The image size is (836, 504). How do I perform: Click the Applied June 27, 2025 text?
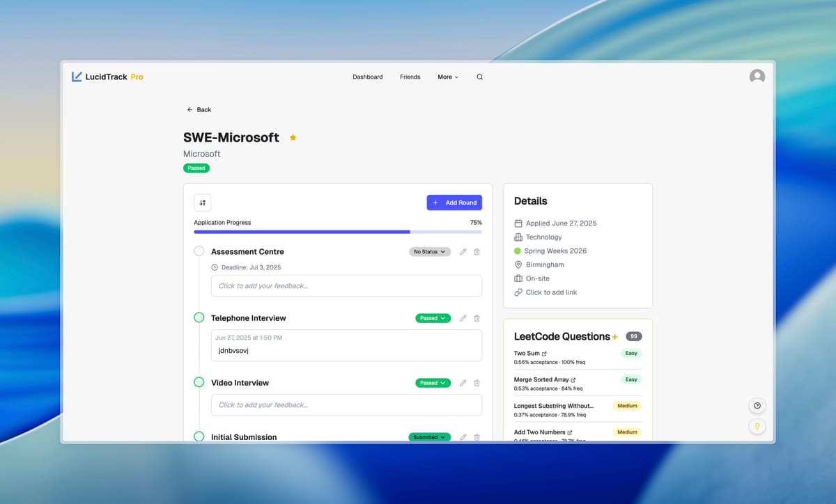(562, 223)
